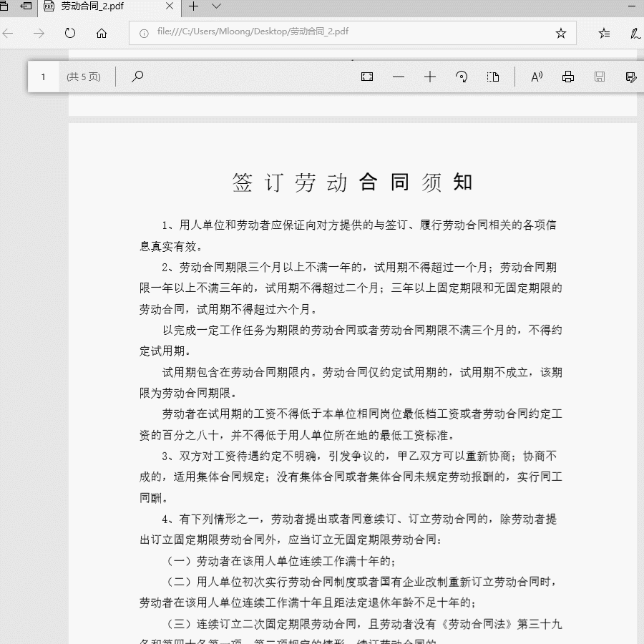Click the page number input field
The height and width of the screenshot is (644, 644).
tap(44, 77)
